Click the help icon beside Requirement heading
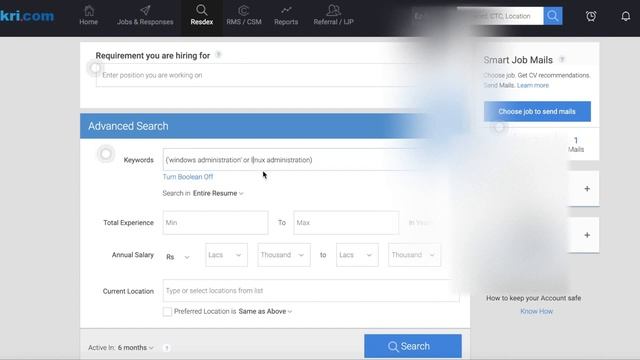 click(218, 55)
